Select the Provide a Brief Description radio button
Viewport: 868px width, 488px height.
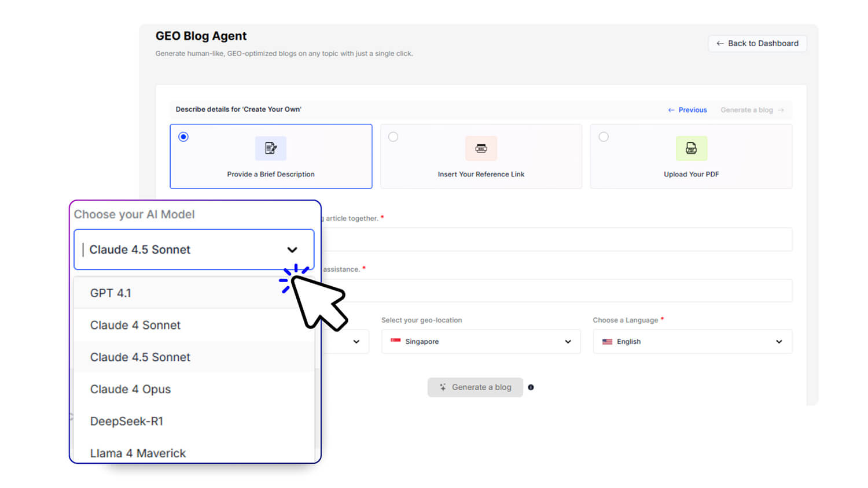pos(183,137)
